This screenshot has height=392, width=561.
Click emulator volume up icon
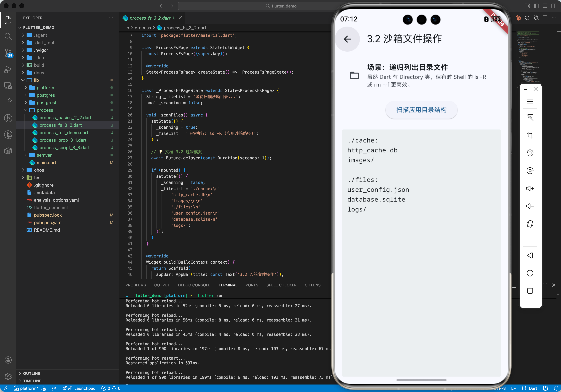click(530, 188)
